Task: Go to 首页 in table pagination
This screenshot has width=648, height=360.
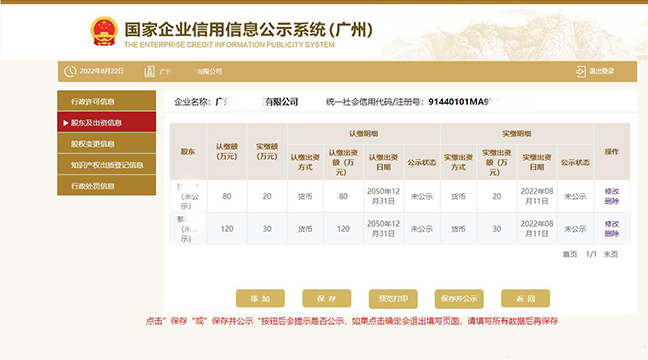Action: [570, 254]
